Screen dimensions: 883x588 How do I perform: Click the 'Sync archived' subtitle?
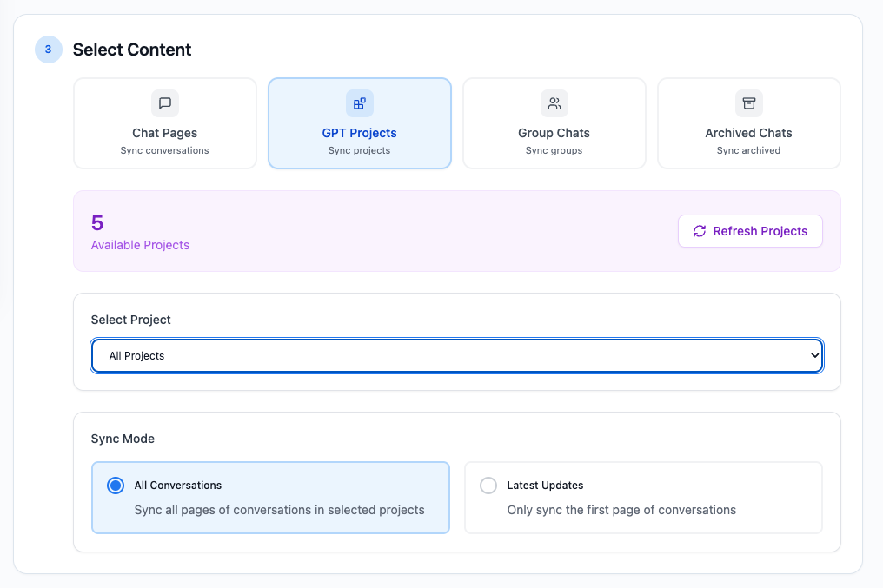pyautogui.click(x=748, y=150)
